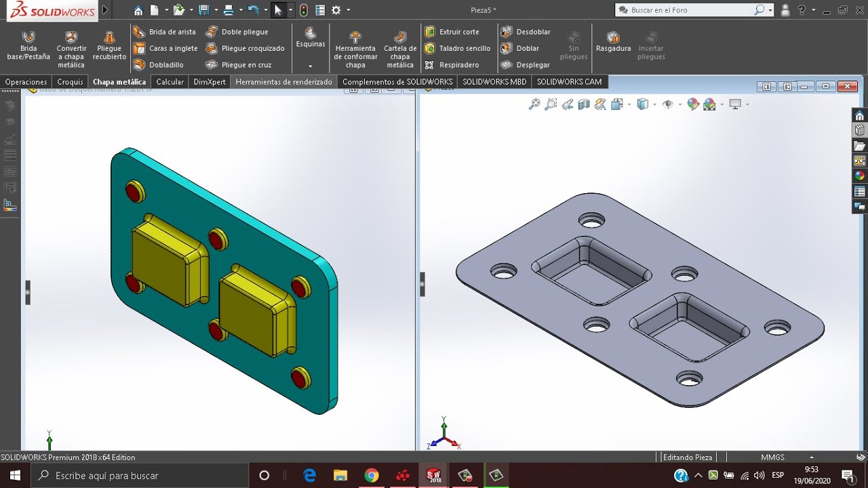Viewport: 868px width, 488px height.
Task: Click the Zoom to fit view icon
Action: click(534, 104)
